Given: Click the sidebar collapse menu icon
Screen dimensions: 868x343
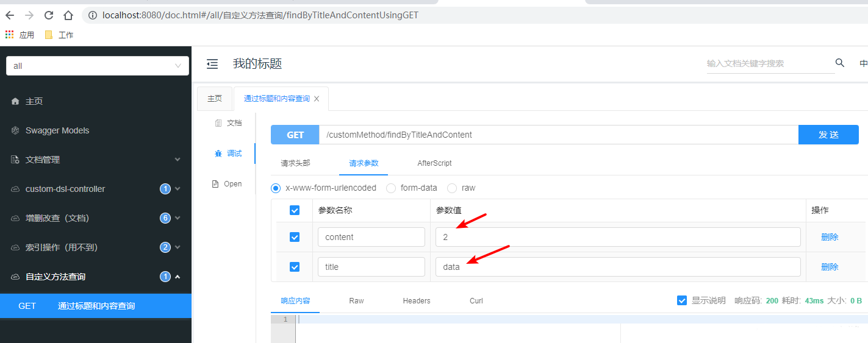Looking at the screenshot, I should pyautogui.click(x=212, y=64).
